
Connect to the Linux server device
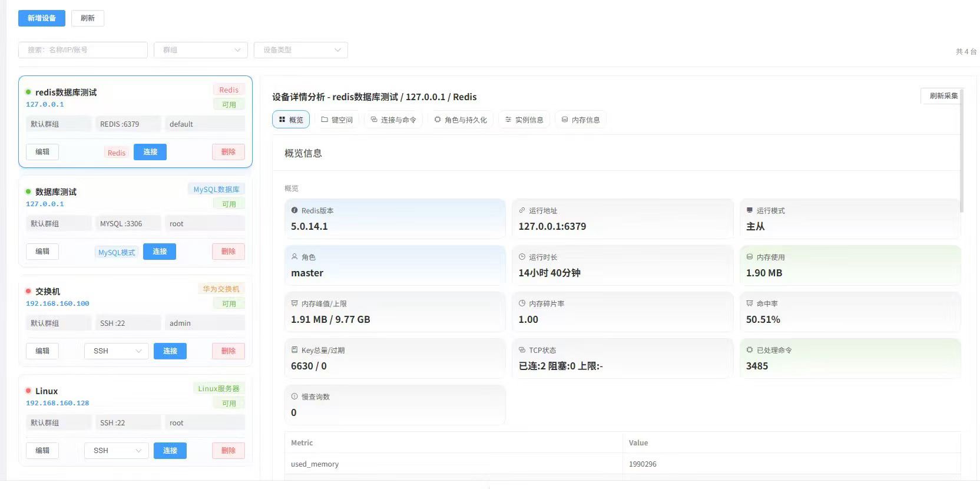point(170,451)
